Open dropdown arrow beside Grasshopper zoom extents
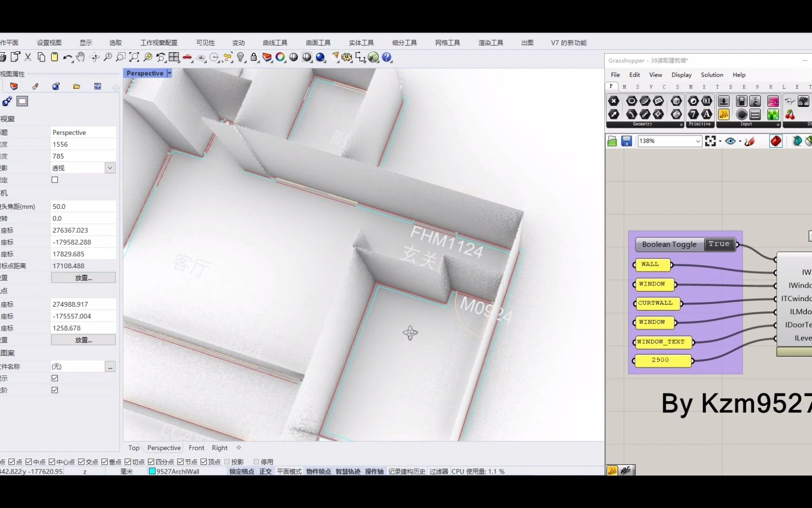 (720, 141)
